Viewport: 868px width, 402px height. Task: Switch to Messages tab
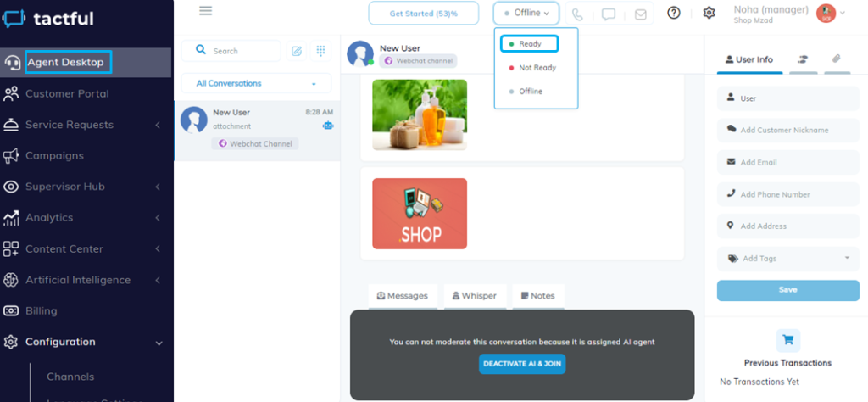pyautogui.click(x=403, y=296)
